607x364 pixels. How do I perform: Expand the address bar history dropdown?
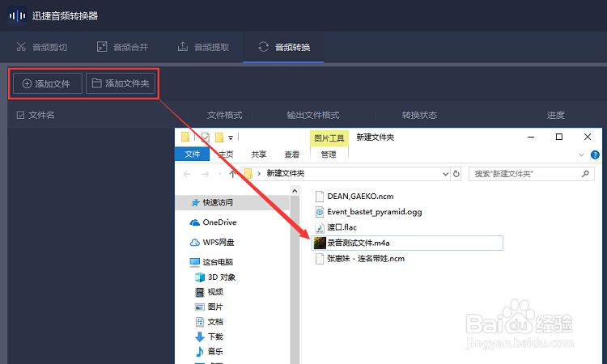click(446, 174)
